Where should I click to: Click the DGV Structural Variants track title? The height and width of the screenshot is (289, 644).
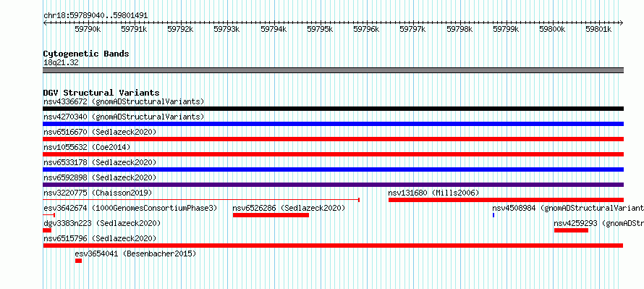pyautogui.click(x=101, y=93)
